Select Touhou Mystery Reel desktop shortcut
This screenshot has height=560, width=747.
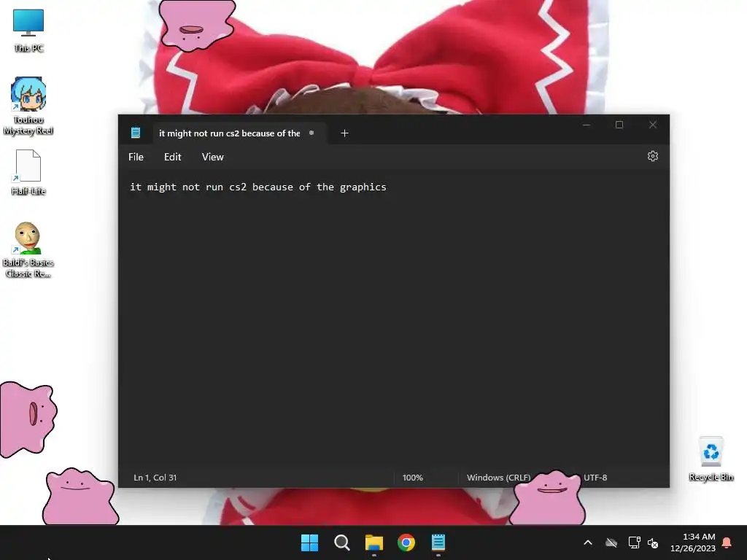(28, 106)
